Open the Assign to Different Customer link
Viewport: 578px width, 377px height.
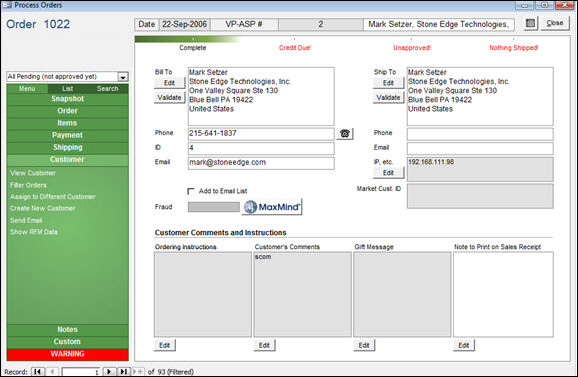[53, 197]
